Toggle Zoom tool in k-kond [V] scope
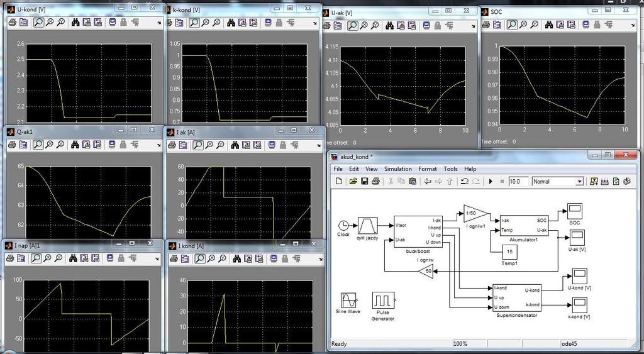 pyautogui.click(x=194, y=22)
